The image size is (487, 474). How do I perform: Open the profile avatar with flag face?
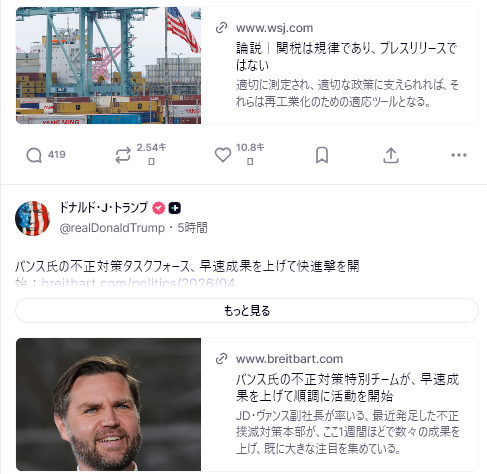click(32, 218)
